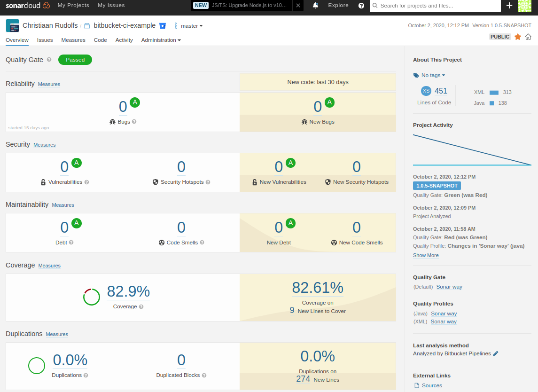Screen dimensions: 538x392
Task: Click the Passed quality gate badge
Action: 75,60
